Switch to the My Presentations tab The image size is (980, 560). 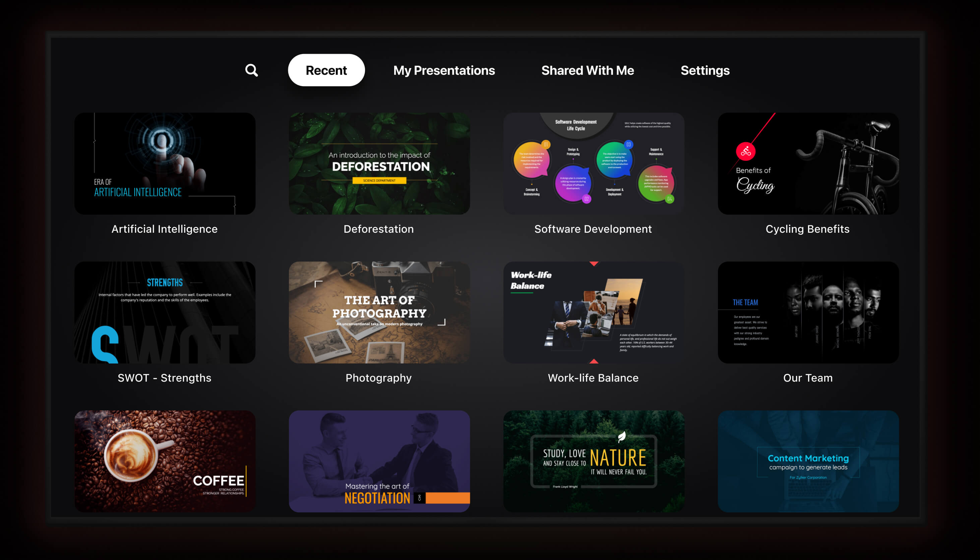[444, 70]
